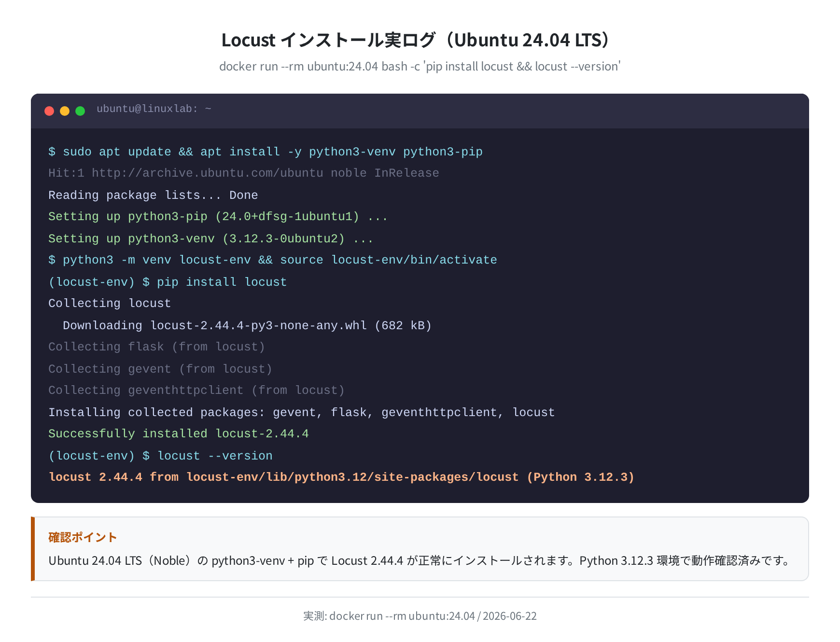840x642 pixels.
Task: Click the 'Hit:1 http://archive.ubuntu.com' output line
Action: click(x=244, y=173)
